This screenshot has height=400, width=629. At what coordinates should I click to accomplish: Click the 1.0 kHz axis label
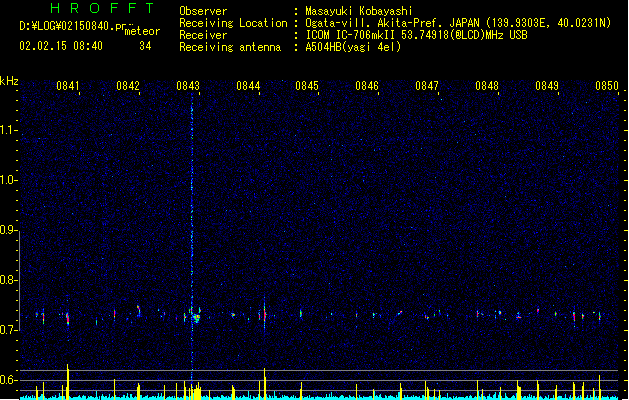(x=8, y=180)
